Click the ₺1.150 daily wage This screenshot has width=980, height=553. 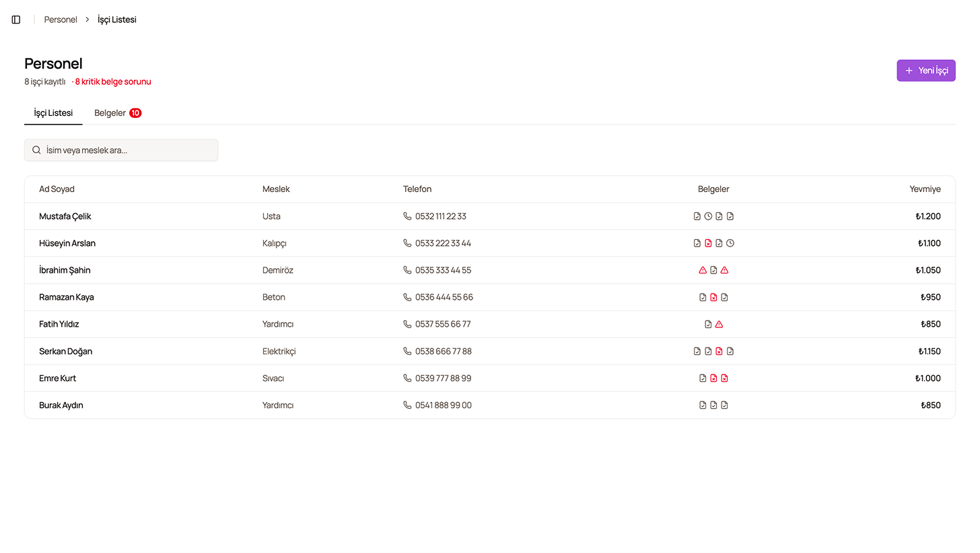[x=930, y=351]
